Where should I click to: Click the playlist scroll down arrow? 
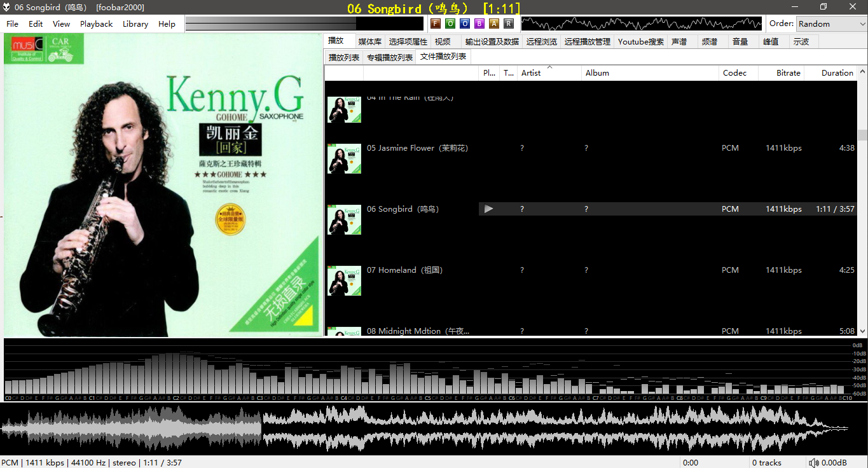pos(862,331)
